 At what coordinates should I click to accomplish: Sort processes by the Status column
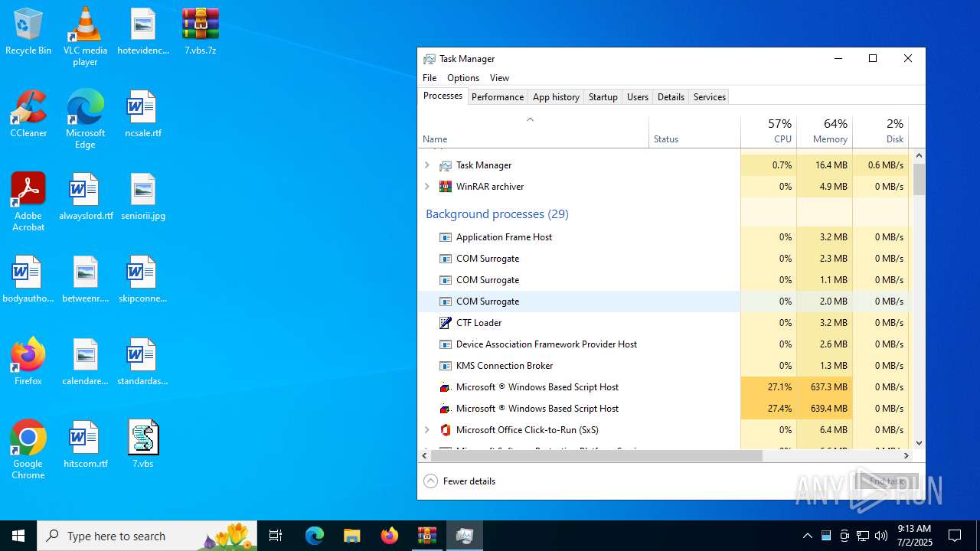(x=694, y=132)
